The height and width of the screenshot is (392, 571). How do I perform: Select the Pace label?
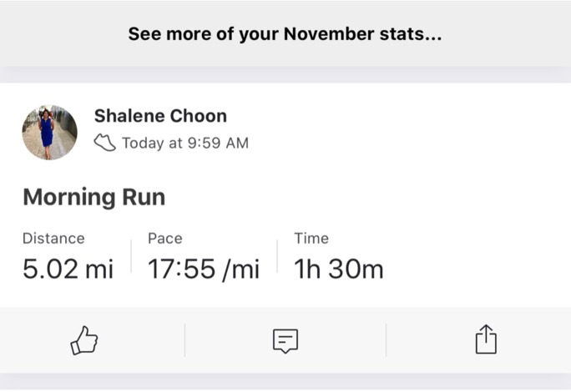pos(165,239)
